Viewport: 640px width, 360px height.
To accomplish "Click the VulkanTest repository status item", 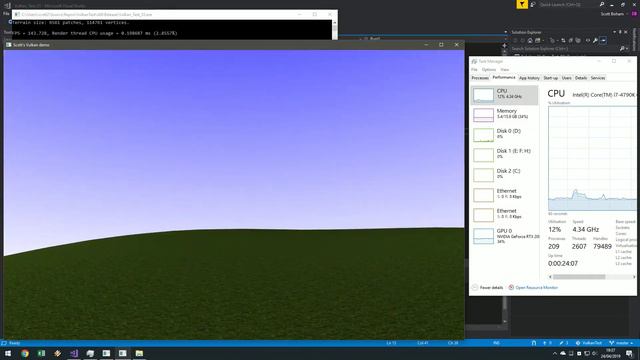I will click(x=589, y=343).
